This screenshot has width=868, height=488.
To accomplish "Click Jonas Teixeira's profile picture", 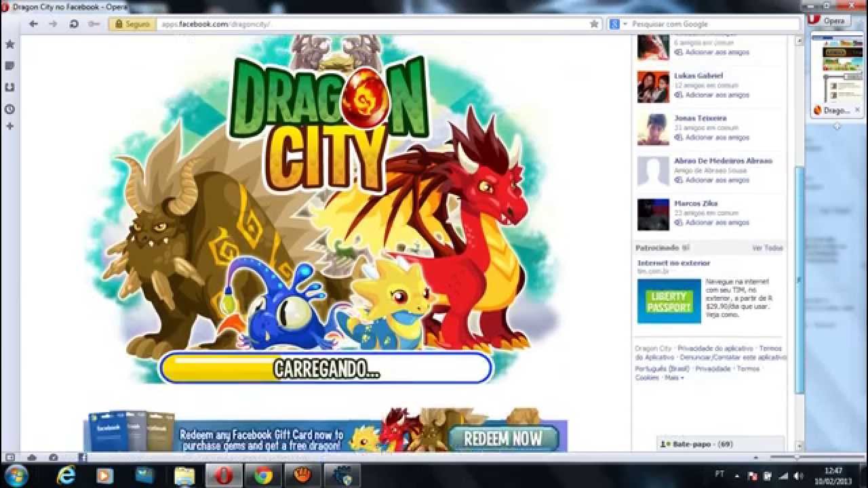I will (x=653, y=129).
